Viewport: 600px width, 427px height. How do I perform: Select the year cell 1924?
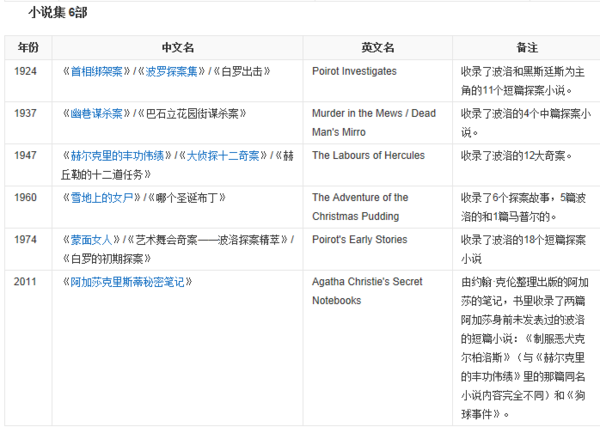[x=25, y=72]
